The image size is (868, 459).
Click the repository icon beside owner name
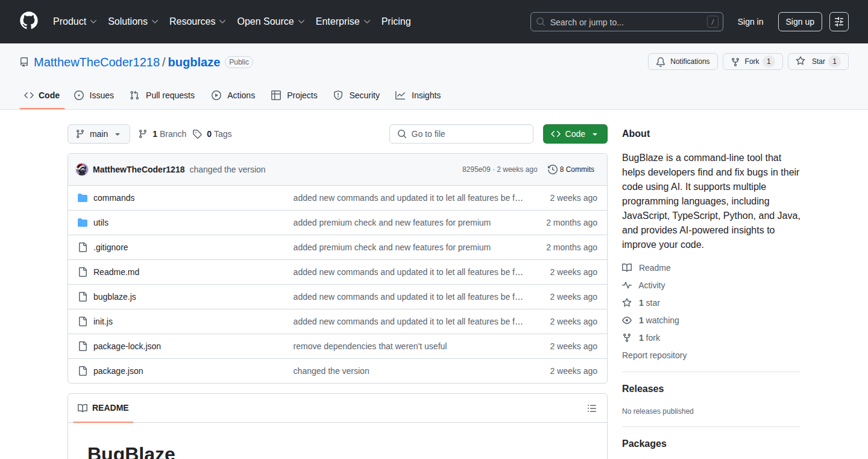click(x=24, y=62)
